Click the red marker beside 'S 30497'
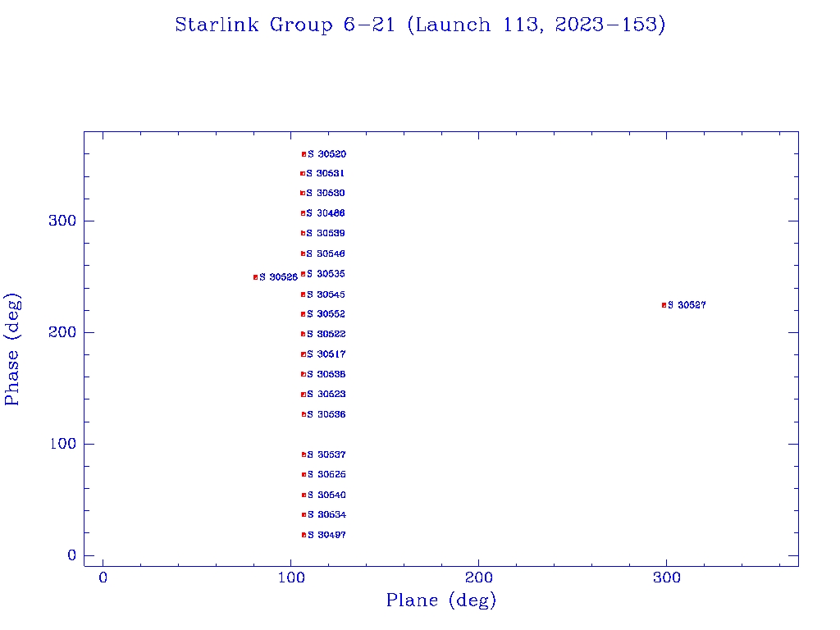840x630 pixels. (x=304, y=535)
